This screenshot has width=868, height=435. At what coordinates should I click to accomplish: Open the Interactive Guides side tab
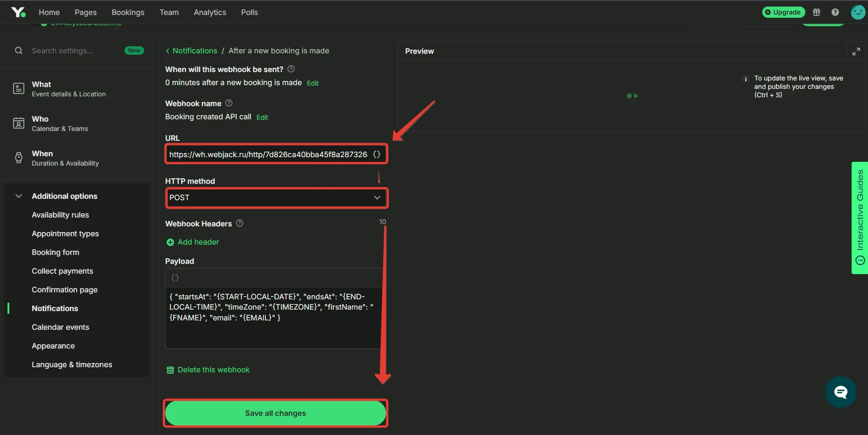[x=860, y=218]
